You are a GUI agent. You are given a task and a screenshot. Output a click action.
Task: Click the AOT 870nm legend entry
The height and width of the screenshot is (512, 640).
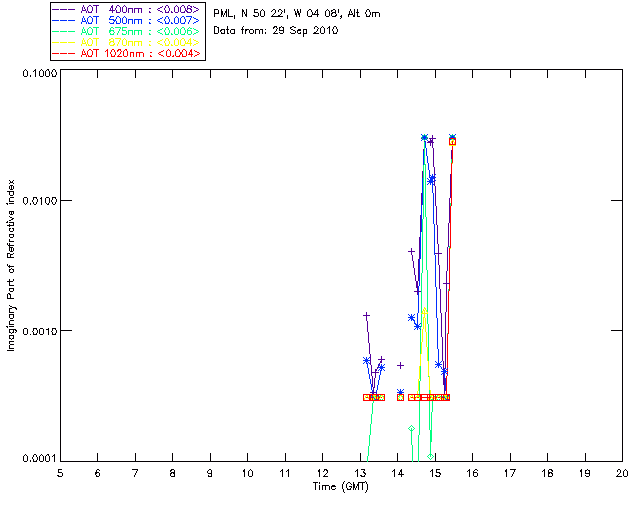[126, 42]
